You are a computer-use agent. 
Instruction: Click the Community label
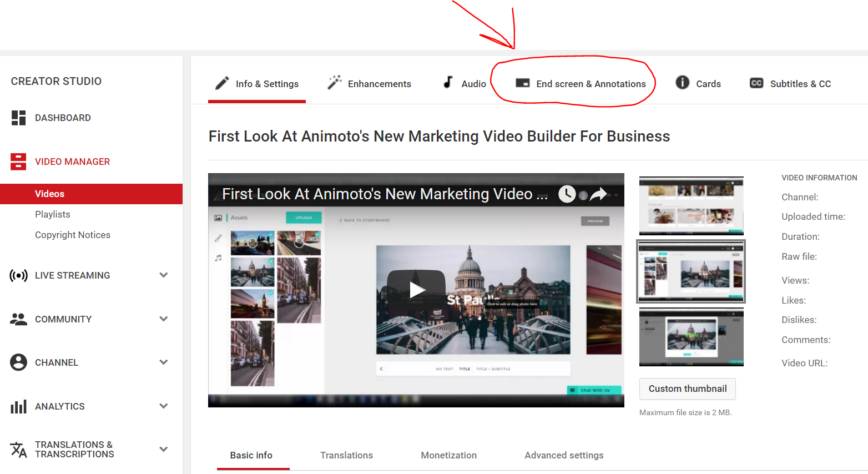pos(63,319)
